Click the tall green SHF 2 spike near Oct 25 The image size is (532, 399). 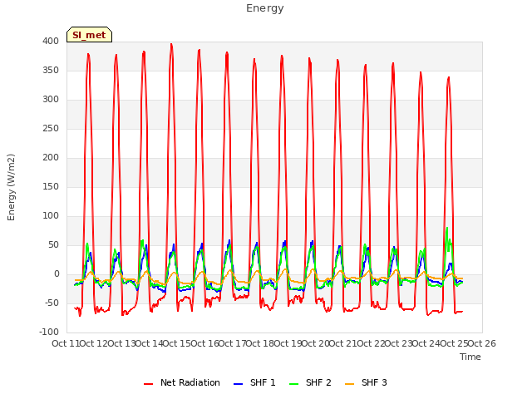447,228
